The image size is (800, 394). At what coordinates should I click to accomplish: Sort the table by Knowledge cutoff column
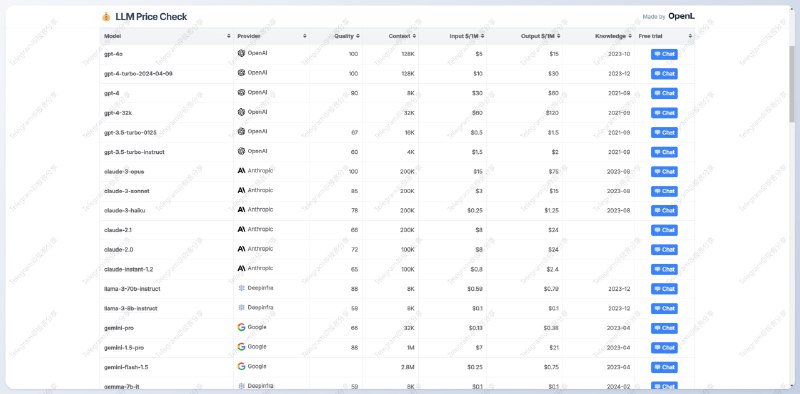coord(630,36)
